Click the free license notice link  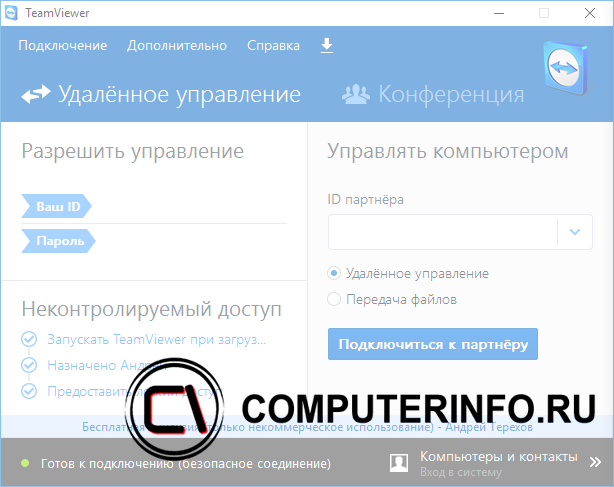pos(307,427)
